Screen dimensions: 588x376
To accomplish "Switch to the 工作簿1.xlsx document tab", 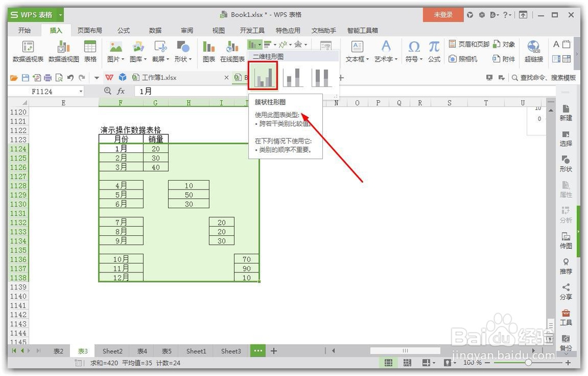I will tap(159, 78).
